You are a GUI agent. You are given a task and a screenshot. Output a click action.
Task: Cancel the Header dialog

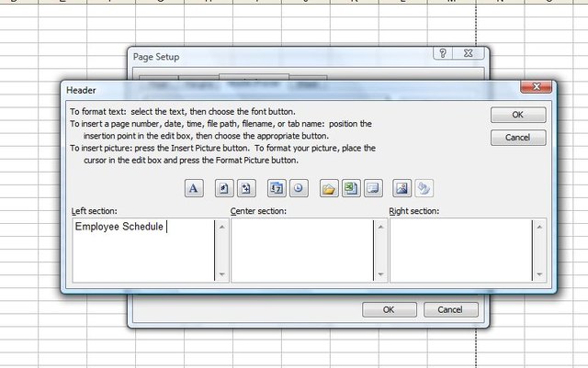click(518, 138)
